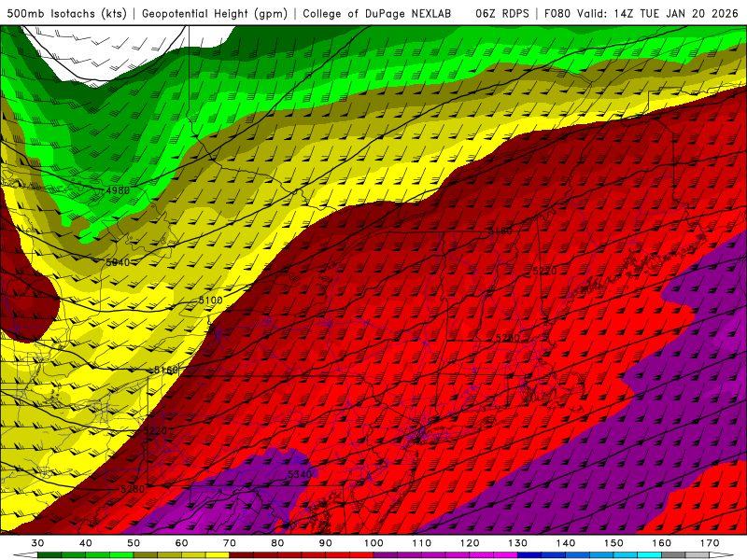The height and width of the screenshot is (560, 747).
Task: Click the 5220 contour label on the map's right half
Action: 545,271
